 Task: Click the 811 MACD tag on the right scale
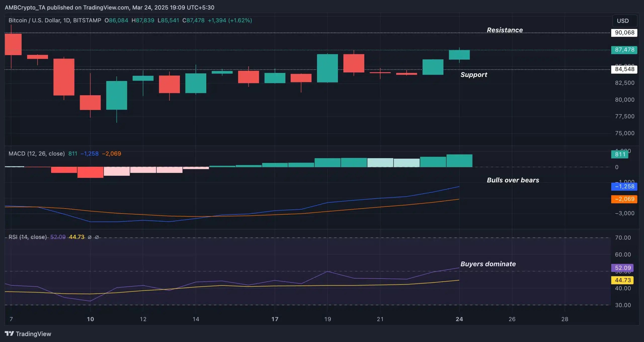pos(619,154)
